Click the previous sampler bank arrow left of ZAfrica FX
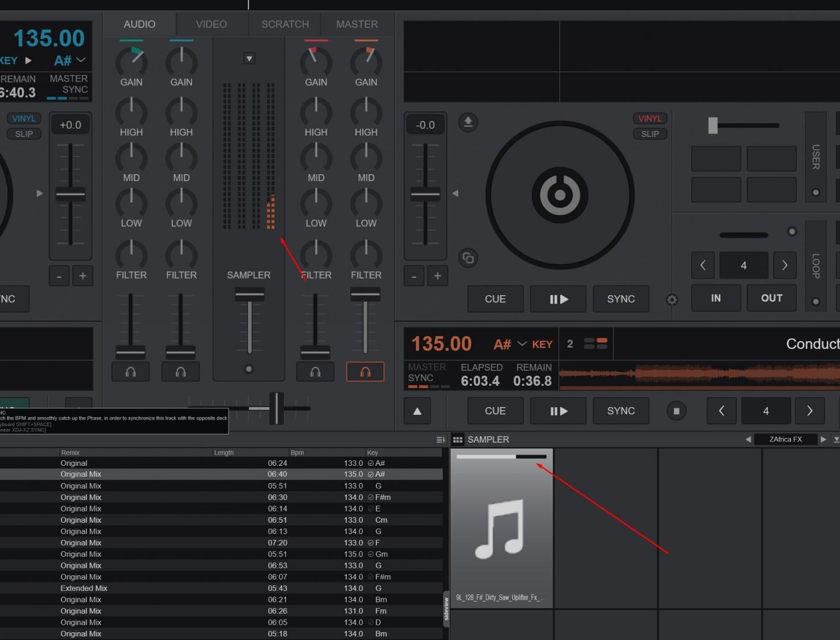Viewport: 840px width, 640px height. tap(748, 439)
